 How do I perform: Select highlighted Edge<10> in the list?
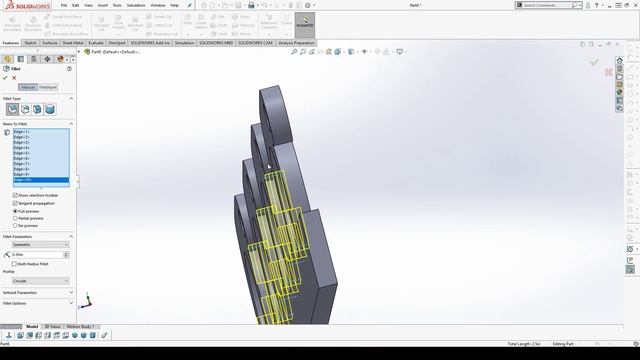(x=41, y=180)
